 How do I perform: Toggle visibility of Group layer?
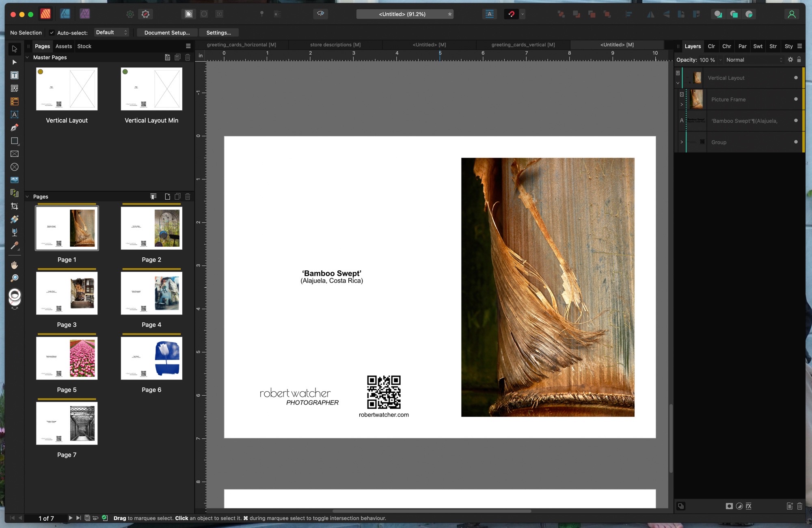796,142
